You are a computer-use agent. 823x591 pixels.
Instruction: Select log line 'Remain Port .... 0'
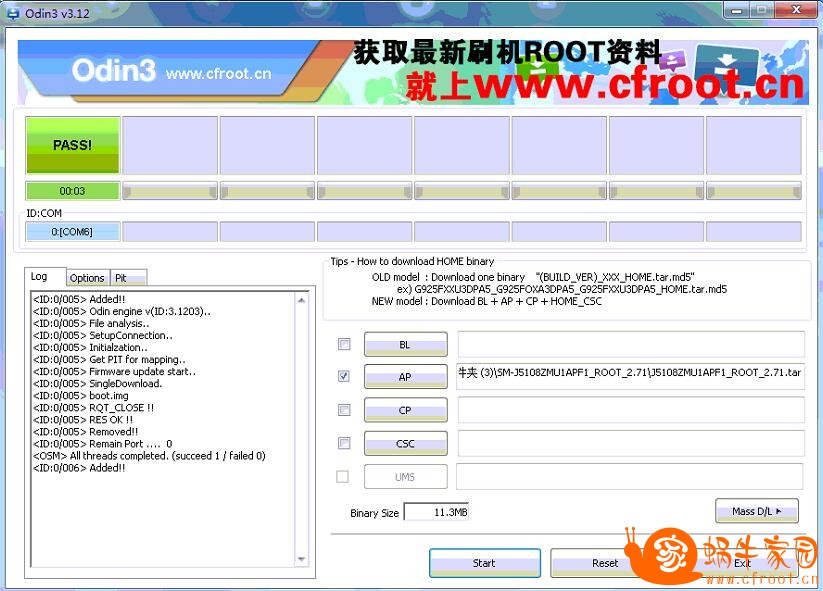click(102, 444)
